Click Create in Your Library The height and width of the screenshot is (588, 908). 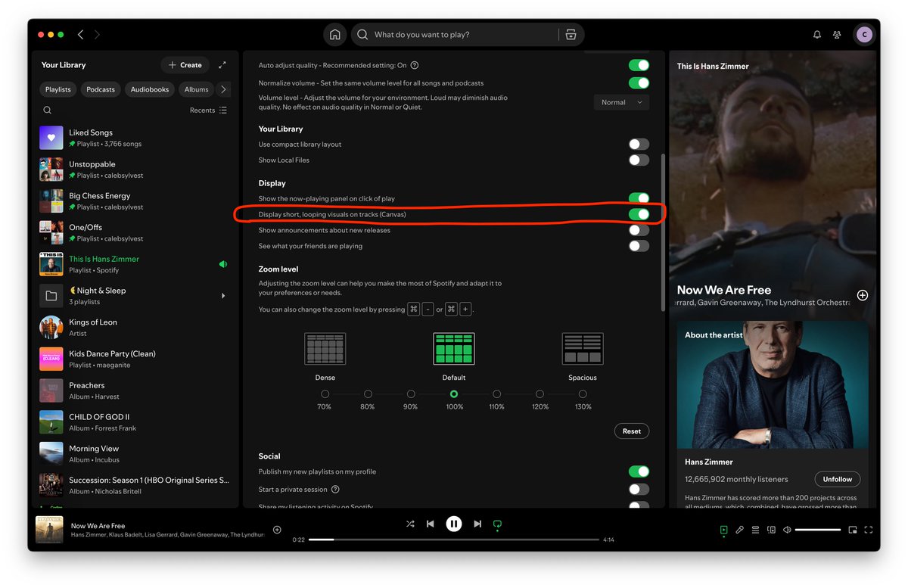tap(185, 65)
